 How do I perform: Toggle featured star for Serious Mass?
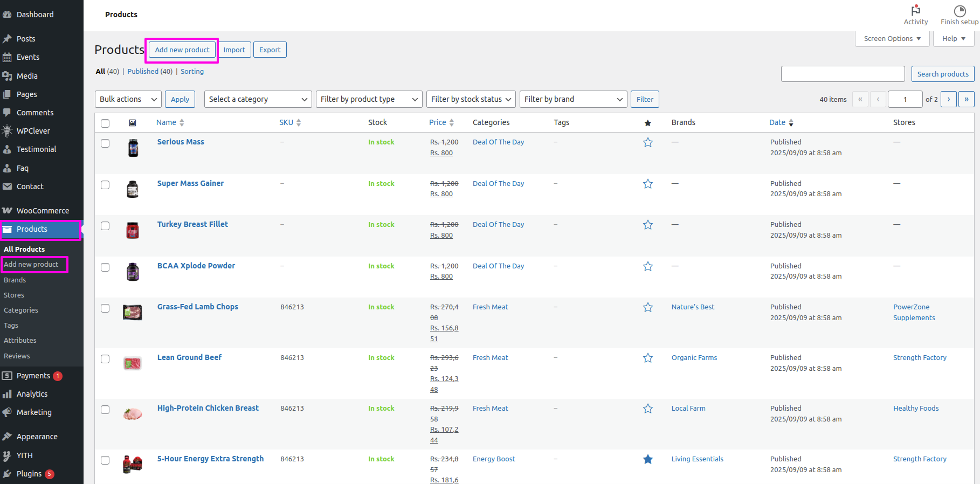tap(648, 142)
